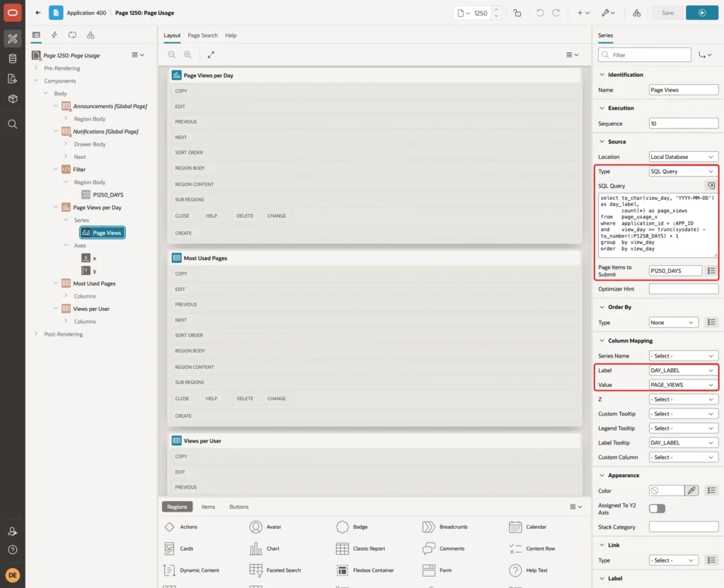Open the Source Type SQL Query dropdown
Image resolution: width=724 pixels, height=588 pixels.
(684, 171)
